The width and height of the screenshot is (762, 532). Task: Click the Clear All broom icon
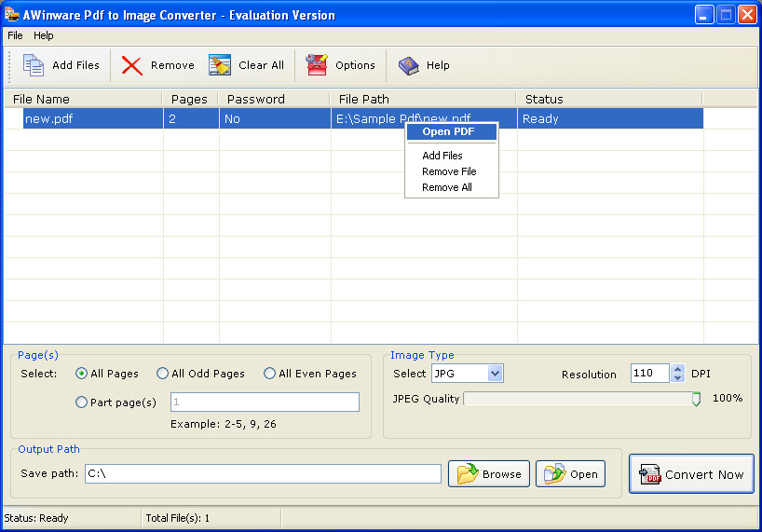coord(220,65)
